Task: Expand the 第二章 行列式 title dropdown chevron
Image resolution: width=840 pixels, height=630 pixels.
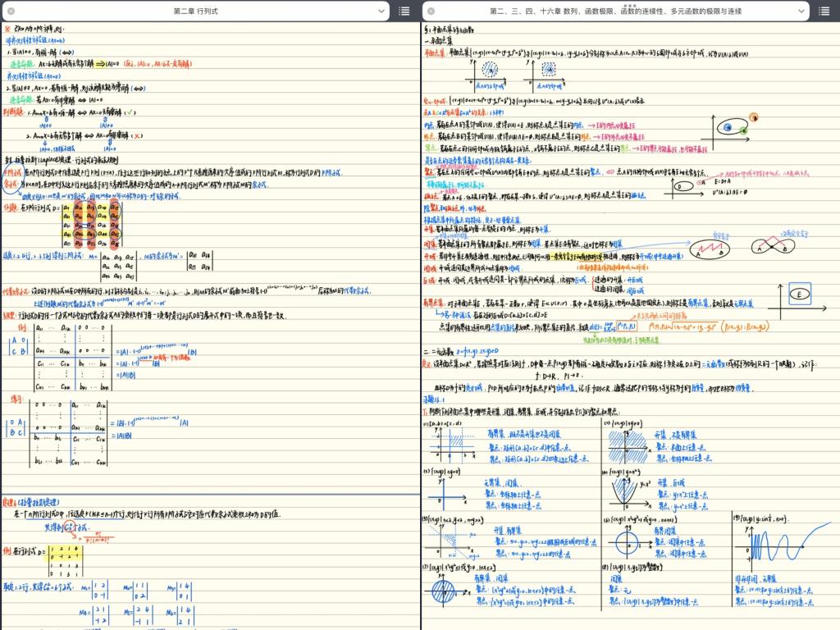Action: tap(380, 11)
